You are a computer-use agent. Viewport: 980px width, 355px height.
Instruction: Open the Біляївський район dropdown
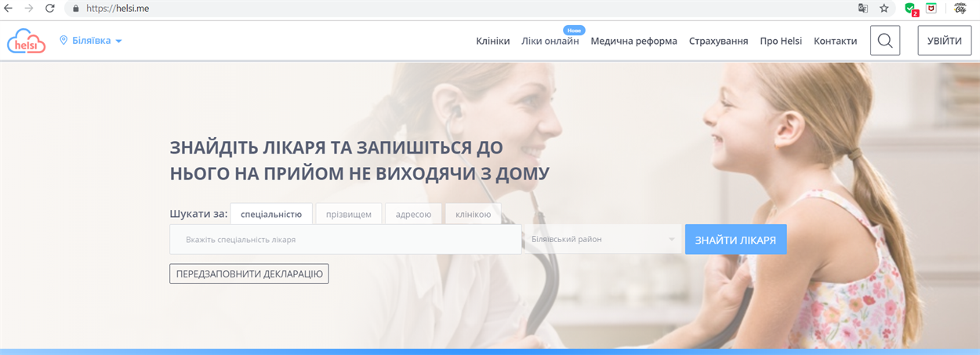[602, 239]
